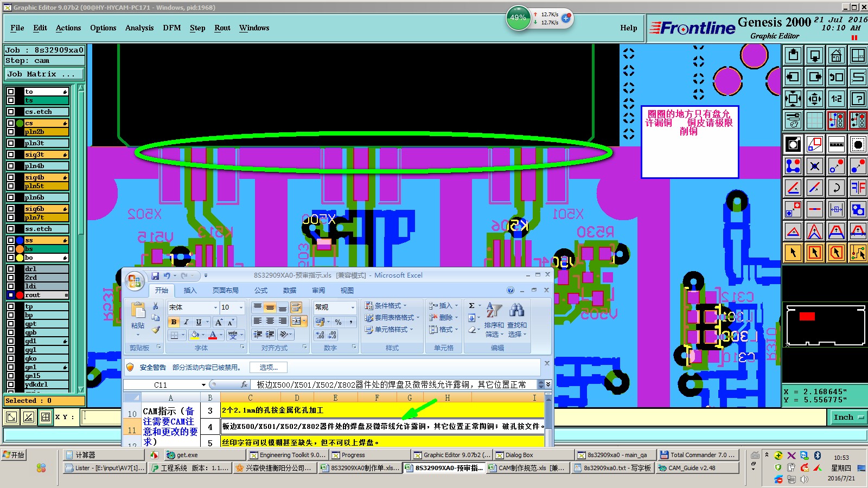The image size is (868, 488).
Task: Click the pan right arrow icon
Action: [x=815, y=77]
